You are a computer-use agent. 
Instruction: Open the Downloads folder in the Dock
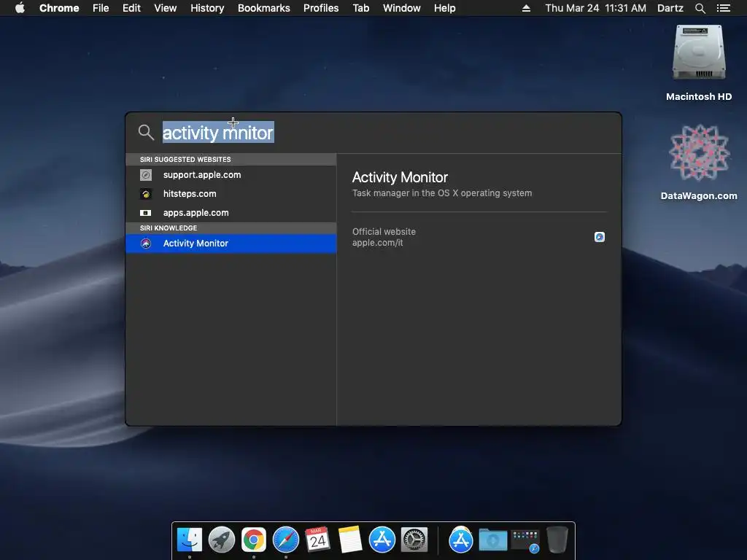[x=492, y=540]
